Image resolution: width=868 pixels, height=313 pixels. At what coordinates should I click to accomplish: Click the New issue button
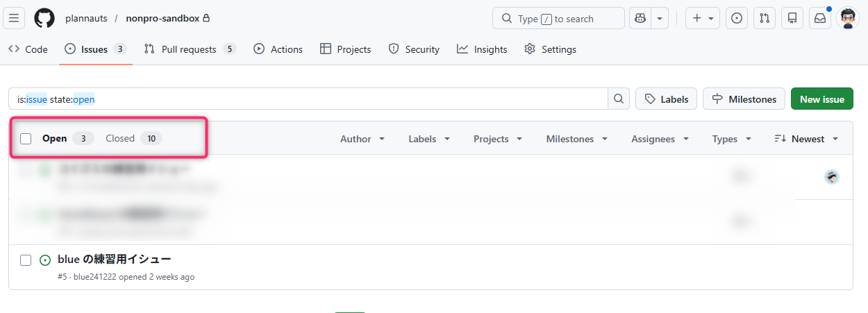(x=821, y=99)
